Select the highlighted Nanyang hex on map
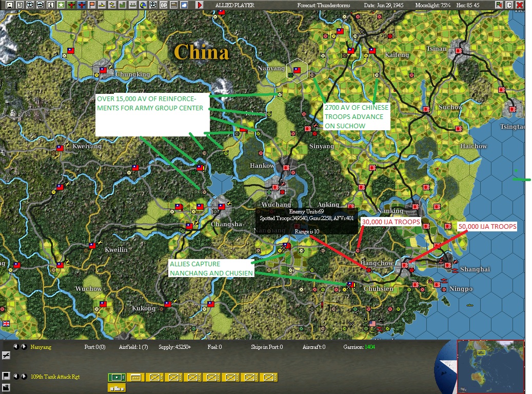Viewport: 532px width, 394px height. coord(297,71)
